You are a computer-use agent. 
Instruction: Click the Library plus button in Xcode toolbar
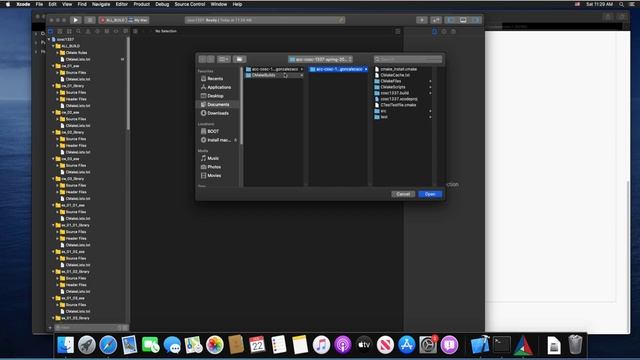(x=422, y=20)
